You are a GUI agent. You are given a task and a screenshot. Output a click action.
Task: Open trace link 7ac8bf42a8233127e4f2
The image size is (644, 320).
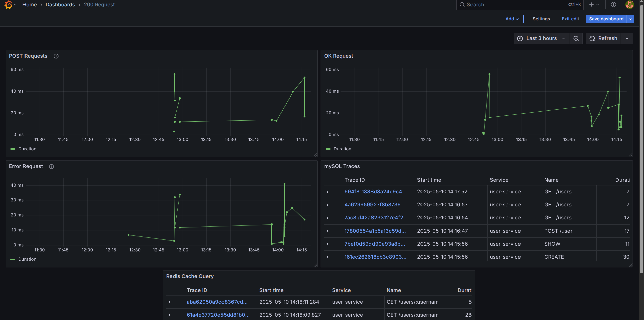click(376, 218)
